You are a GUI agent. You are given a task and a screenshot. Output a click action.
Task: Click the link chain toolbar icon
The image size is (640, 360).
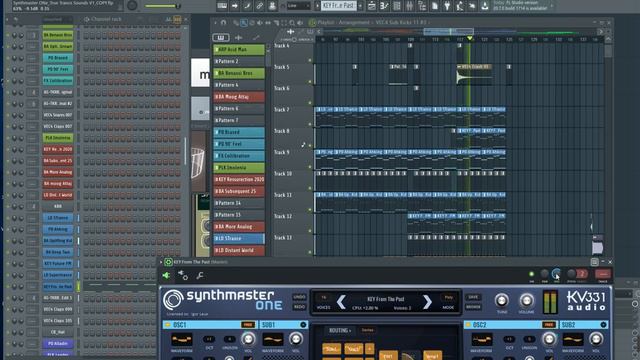[260, 6]
